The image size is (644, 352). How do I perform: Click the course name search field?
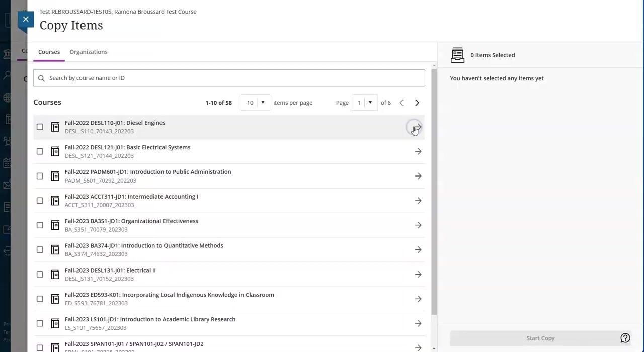coord(229,78)
